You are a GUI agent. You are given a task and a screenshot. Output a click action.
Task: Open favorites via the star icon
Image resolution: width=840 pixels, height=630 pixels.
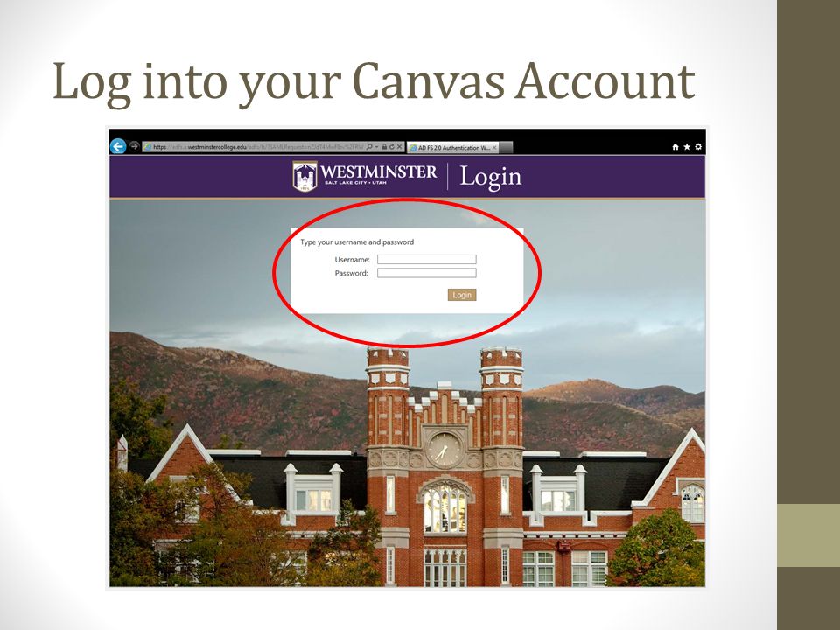click(x=687, y=147)
